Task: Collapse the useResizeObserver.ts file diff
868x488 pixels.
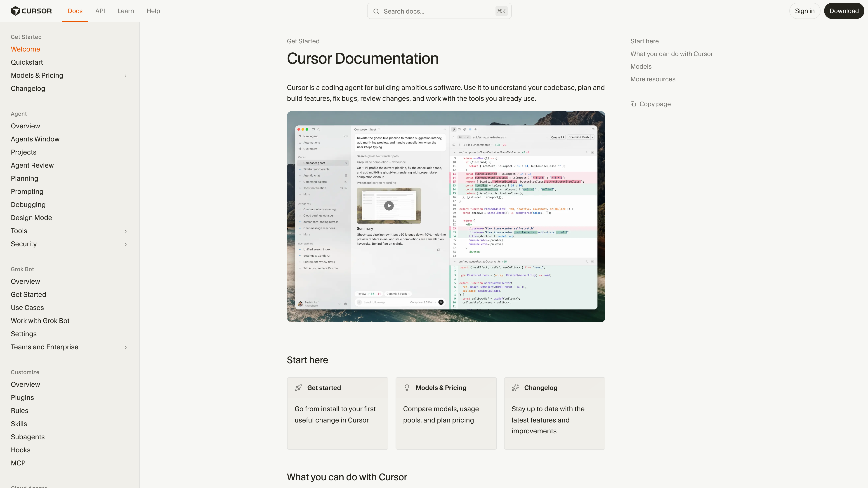Action: coord(455,261)
